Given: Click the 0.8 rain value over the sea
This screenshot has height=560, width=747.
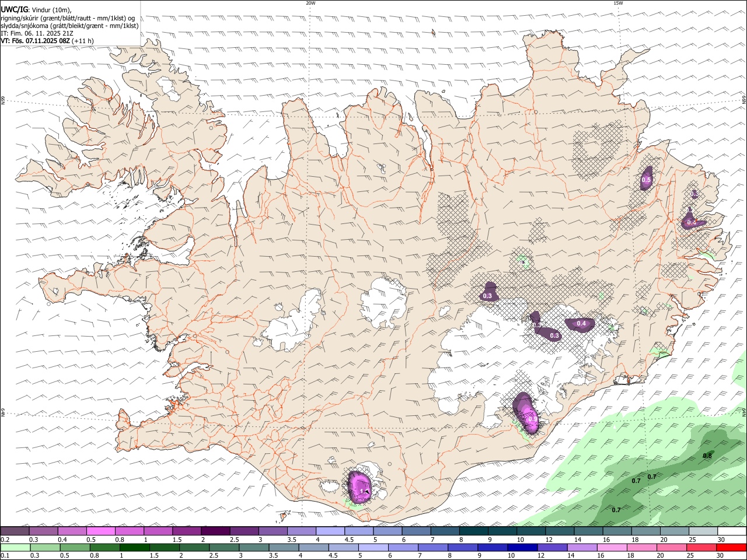Looking at the screenshot, I should point(707,456).
